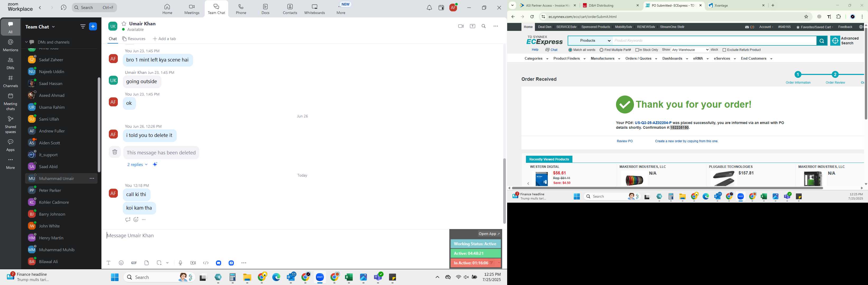Open the ECExpress Help link

tap(535, 50)
